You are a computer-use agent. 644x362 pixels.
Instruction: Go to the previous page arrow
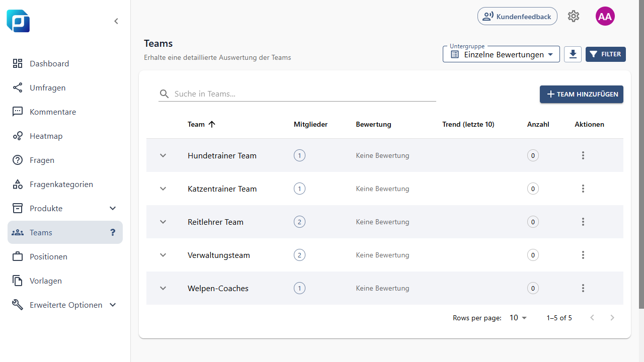[592, 318]
